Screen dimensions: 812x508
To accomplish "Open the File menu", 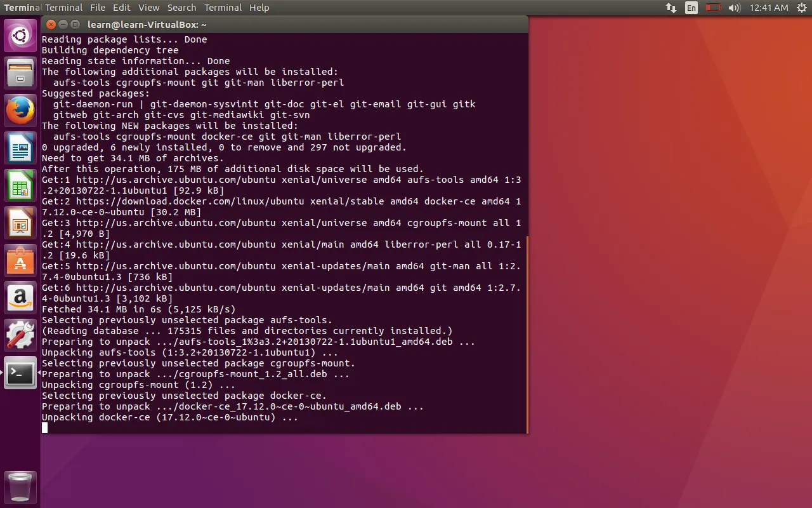I will click(x=98, y=8).
